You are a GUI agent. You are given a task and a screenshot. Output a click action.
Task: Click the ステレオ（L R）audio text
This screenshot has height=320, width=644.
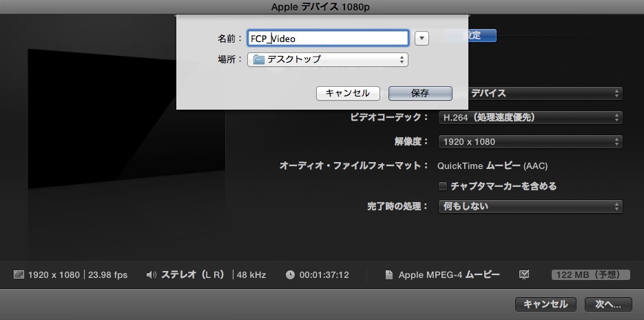(193, 274)
